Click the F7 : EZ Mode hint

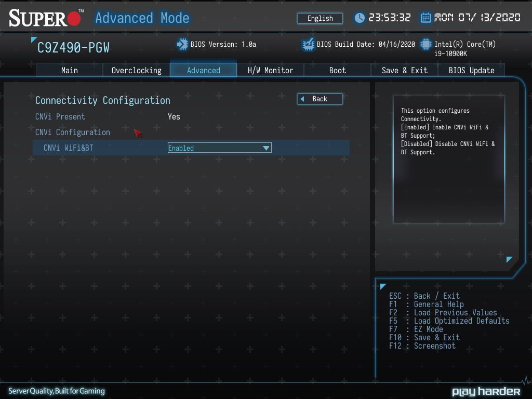coord(416,329)
